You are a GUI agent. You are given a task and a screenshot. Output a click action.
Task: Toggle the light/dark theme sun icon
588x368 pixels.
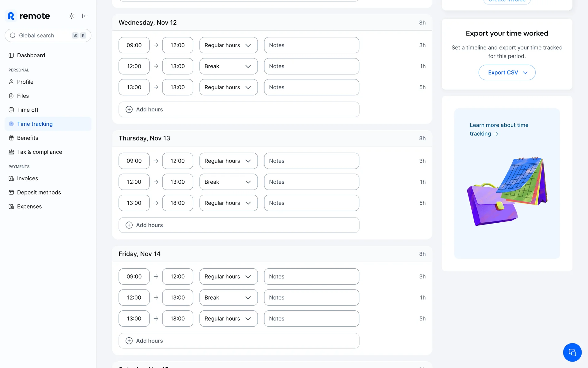pos(71,16)
